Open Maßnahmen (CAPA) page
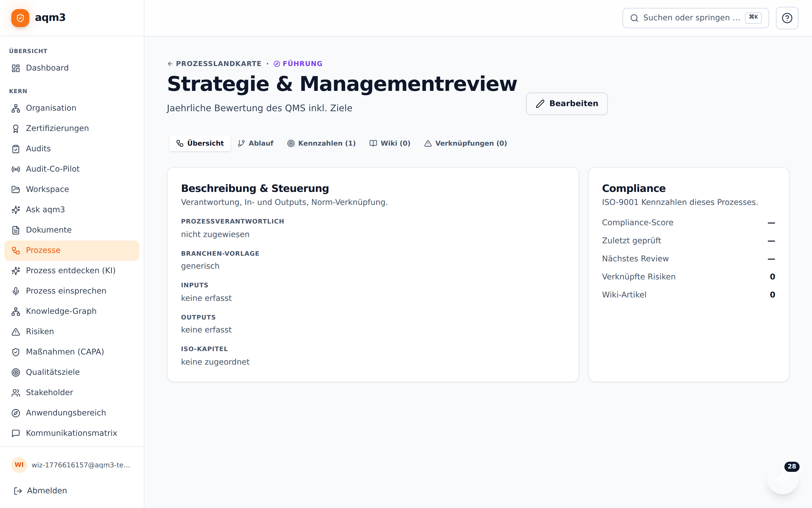Screen dimensions: 812x508 pyautogui.click(x=72, y=352)
